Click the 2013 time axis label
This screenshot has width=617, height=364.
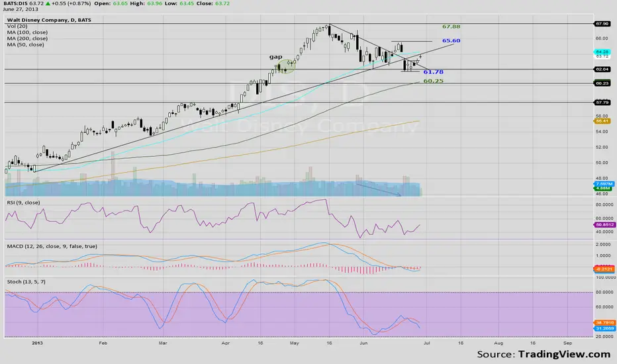click(37, 343)
